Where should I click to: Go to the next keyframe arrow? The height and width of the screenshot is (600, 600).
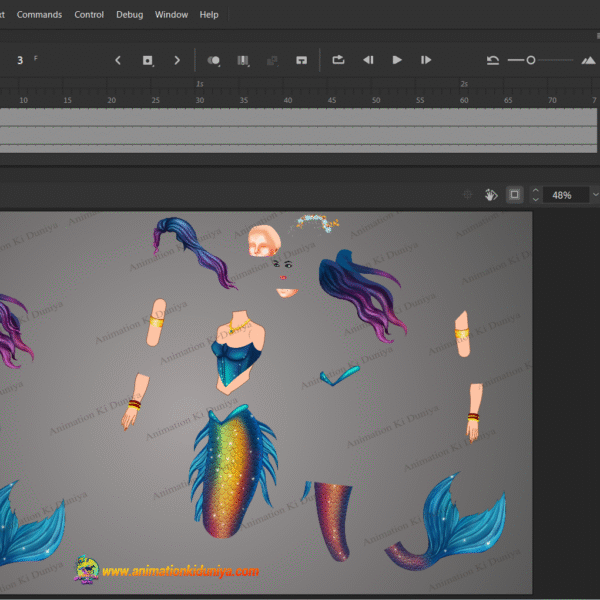tap(177, 60)
